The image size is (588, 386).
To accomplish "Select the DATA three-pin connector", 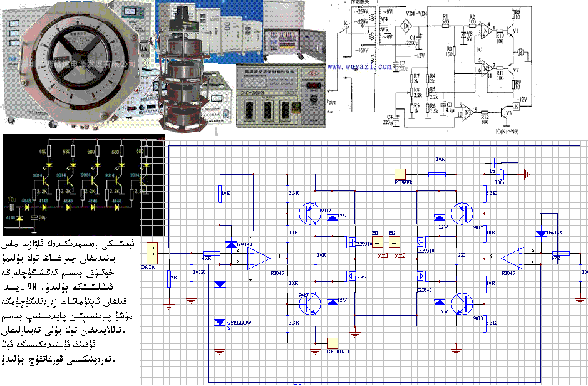I will click(152, 253).
